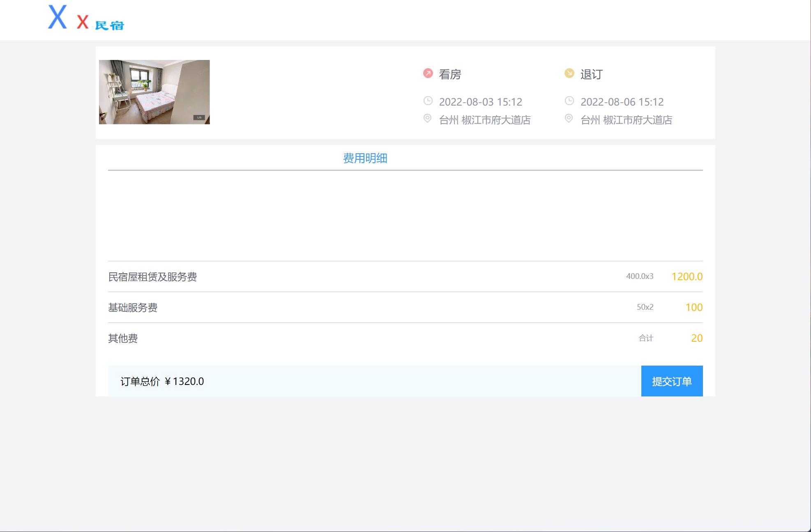This screenshot has width=811, height=532.
Task: Click the clock icon beside check-in time
Action: click(428, 100)
